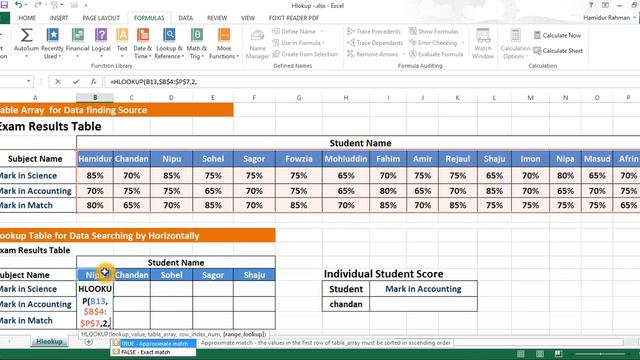Select column B header
The width and height of the screenshot is (640, 360).
(95, 98)
